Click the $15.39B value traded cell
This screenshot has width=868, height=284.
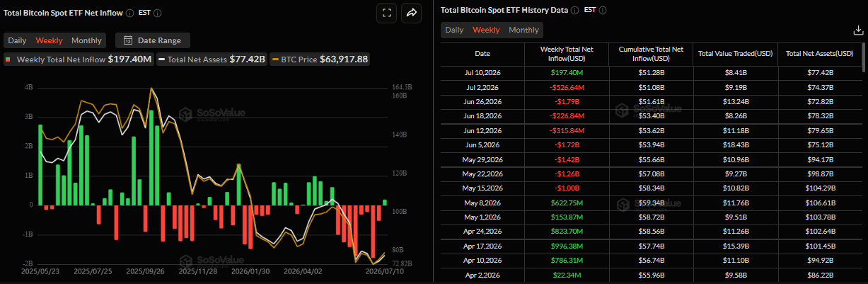tap(734, 246)
